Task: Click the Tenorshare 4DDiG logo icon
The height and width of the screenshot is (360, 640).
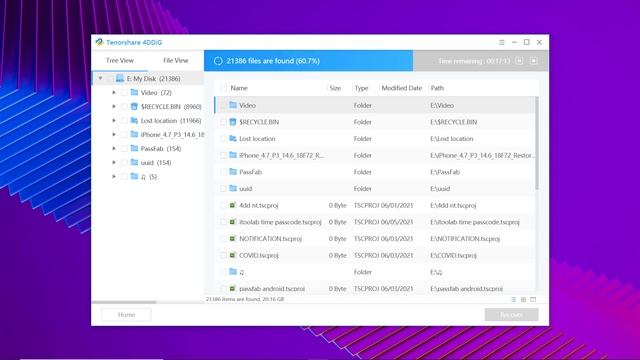Action: click(x=99, y=42)
